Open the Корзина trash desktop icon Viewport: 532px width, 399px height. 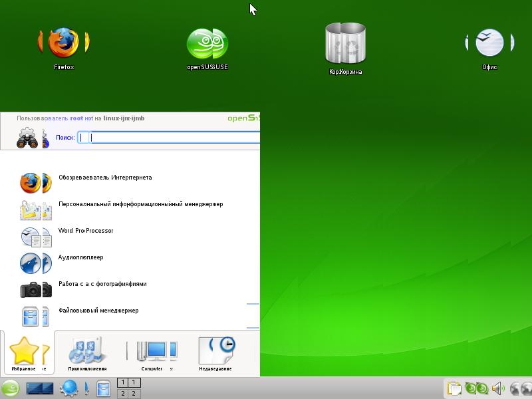[345, 49]
